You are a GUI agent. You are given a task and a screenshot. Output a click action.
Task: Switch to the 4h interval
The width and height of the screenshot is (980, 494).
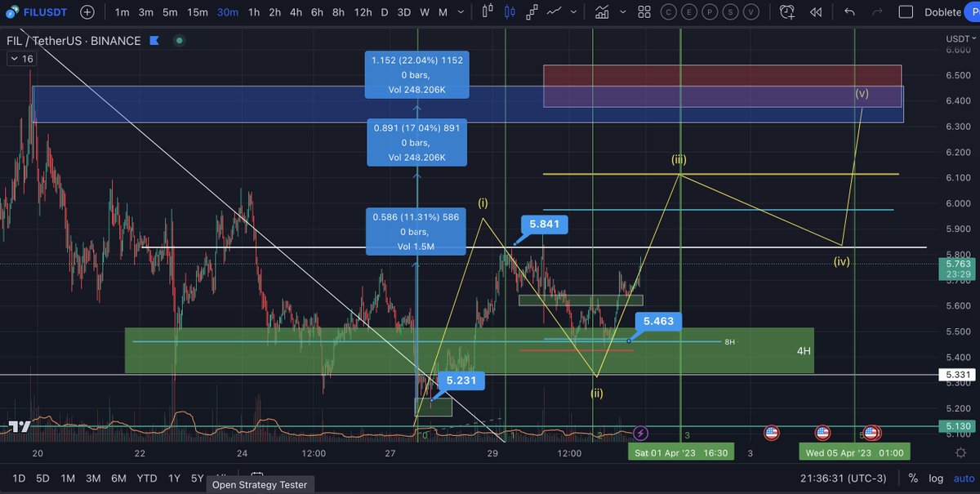(x=297, y=12)
